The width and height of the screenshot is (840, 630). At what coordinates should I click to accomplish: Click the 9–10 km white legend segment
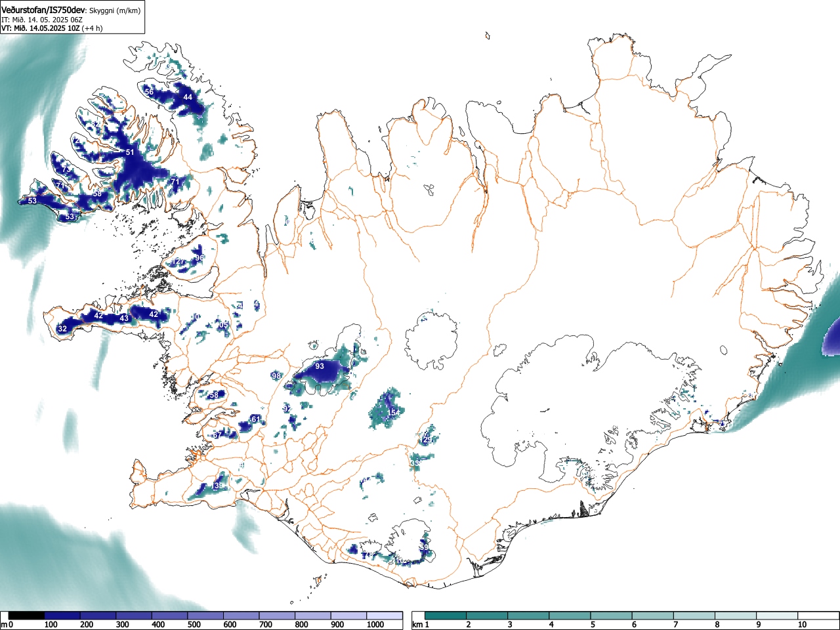pos(777,616)
